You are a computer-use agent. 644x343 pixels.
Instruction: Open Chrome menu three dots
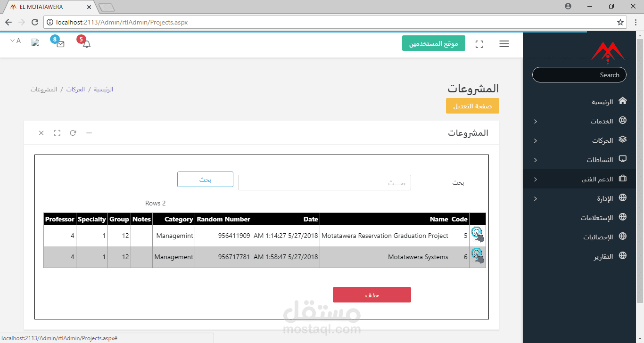[x=636, y=22]
